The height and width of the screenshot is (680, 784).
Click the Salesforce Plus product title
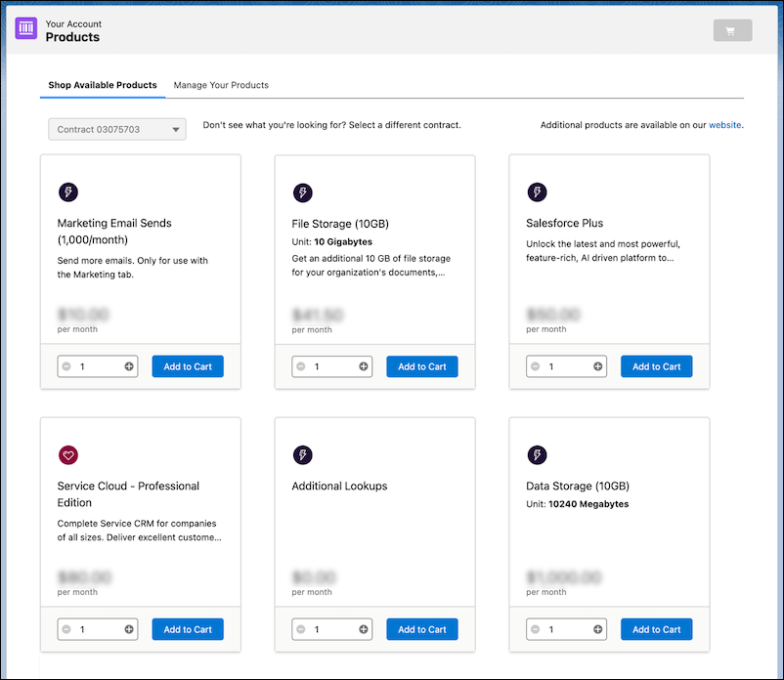click(x=564, y=223)
